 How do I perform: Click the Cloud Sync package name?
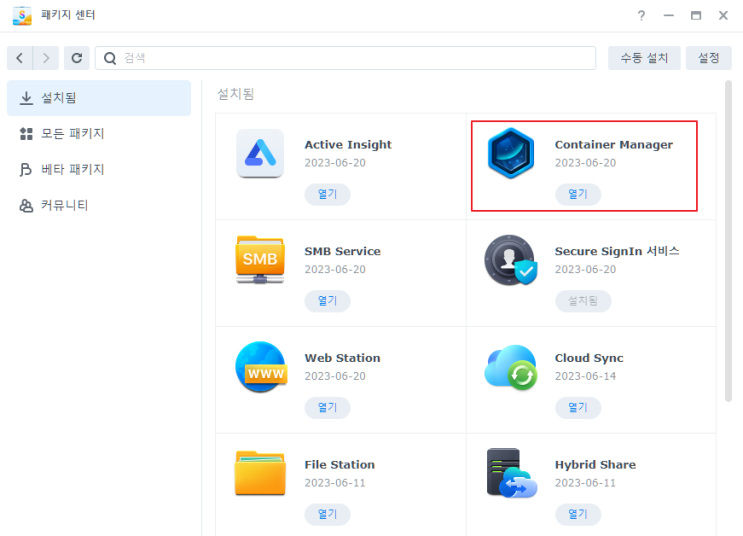tap(589, 358)
